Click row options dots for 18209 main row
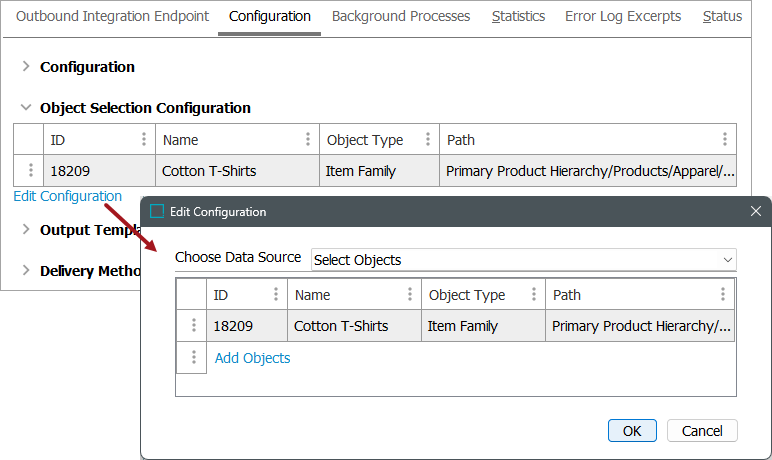772x460 pixels. click(30, 171)
